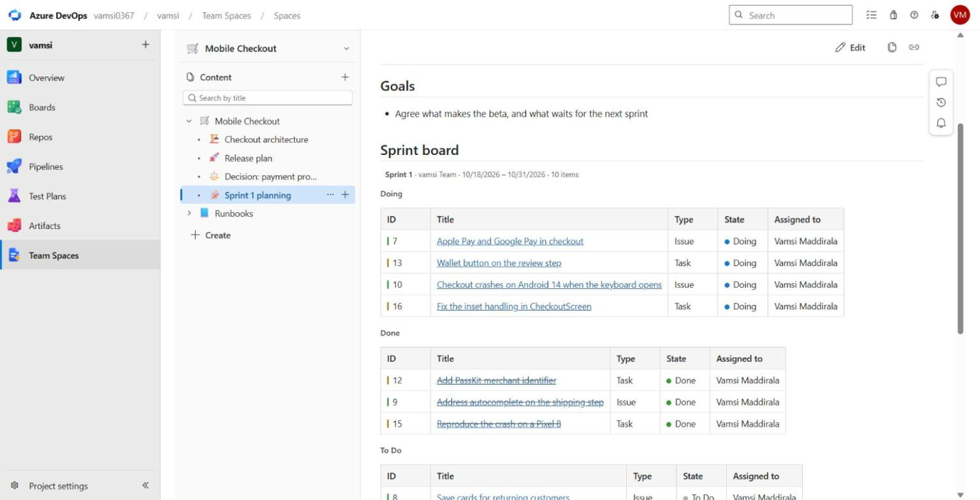The image size is (980, 500).
Task: Click the Sprint board heading
Action: tap(420, 150)
